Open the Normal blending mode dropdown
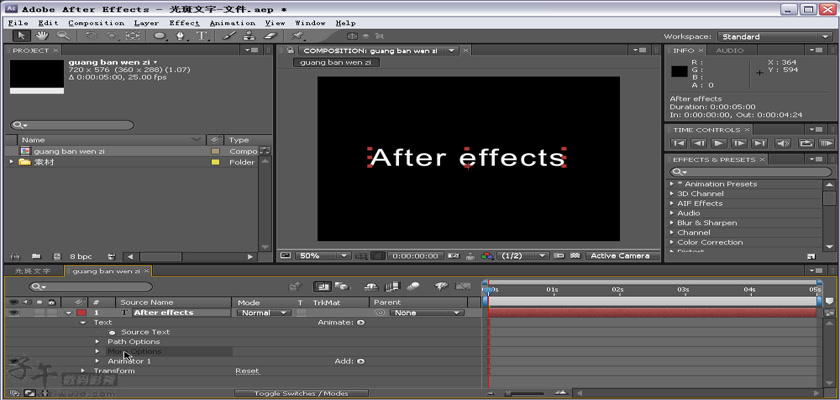Screen dimensions: 840x400 (x=264, y=313)
